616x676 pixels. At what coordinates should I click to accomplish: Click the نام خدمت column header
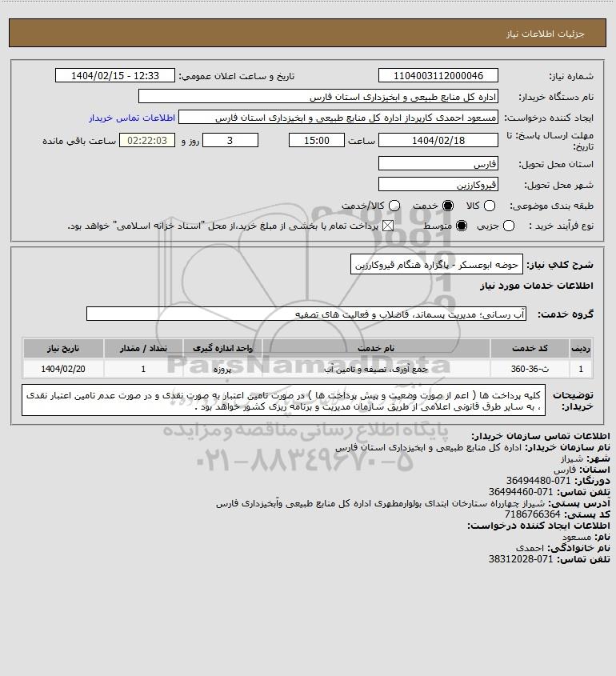[376, 348]
